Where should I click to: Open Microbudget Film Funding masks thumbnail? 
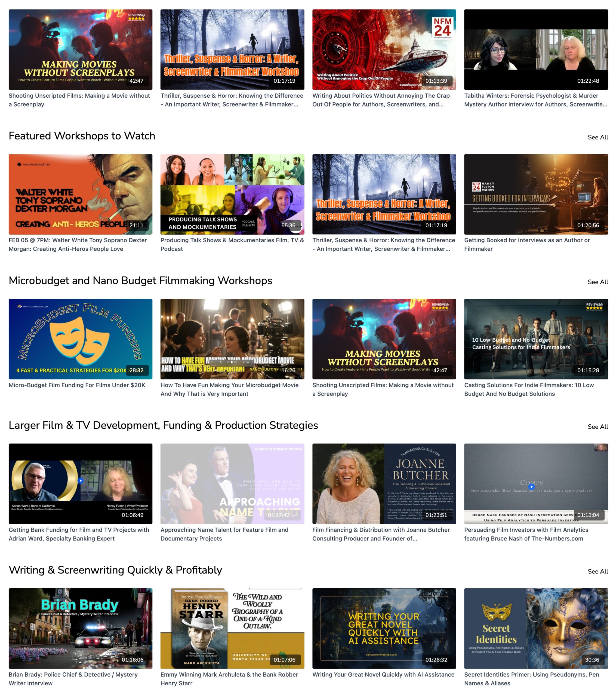tap(81, 339)
